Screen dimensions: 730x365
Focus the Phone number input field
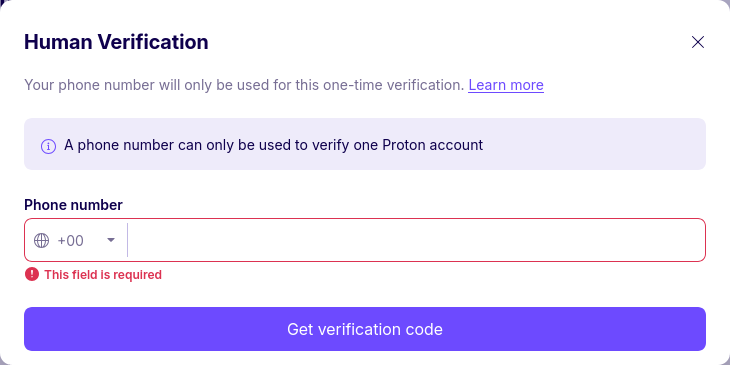(416, 240)
